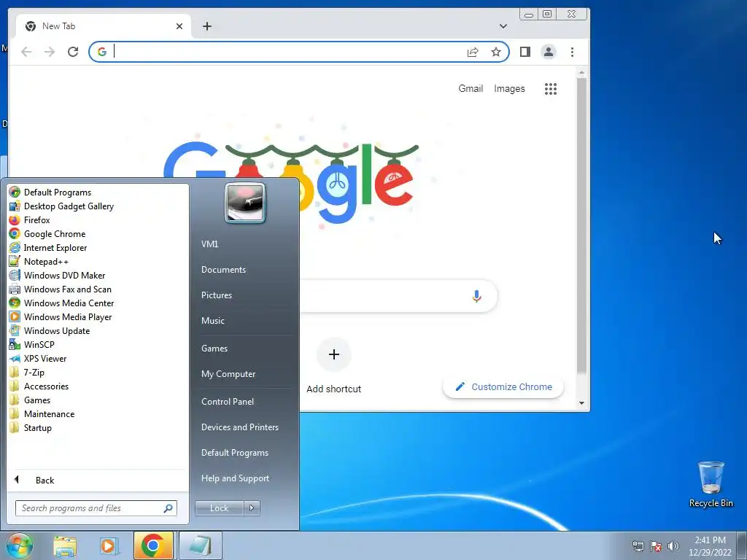Screen dimensions: 747x560
Task: Launch Windows DVD Maker
Action: coord(64,275)
